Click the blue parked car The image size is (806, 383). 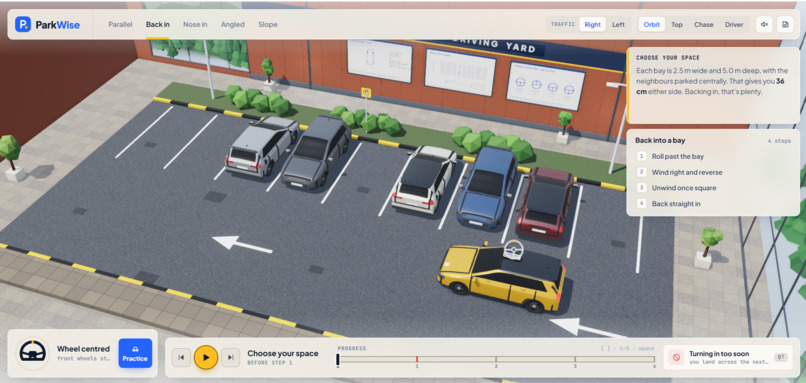[487, 186]
